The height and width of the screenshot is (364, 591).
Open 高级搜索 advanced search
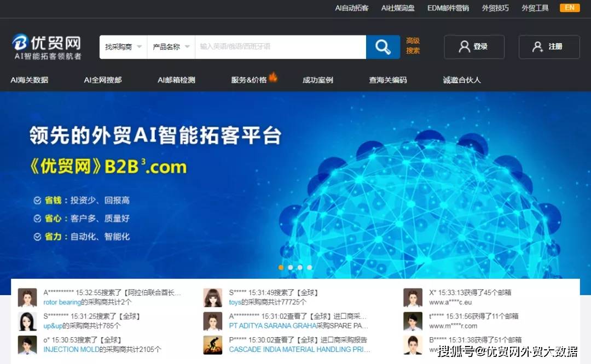pyautogui.click(x=413, y=45)
